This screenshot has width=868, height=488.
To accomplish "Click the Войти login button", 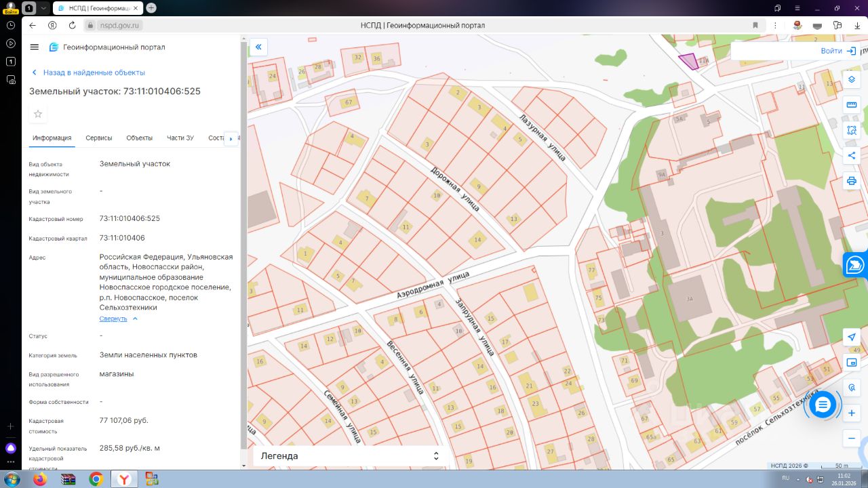I will [x=838, y=51].
